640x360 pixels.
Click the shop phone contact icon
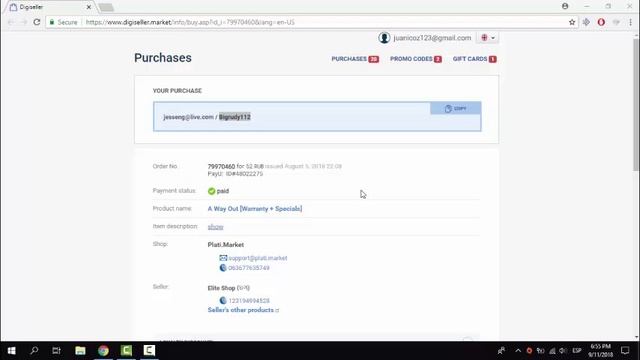223,268
